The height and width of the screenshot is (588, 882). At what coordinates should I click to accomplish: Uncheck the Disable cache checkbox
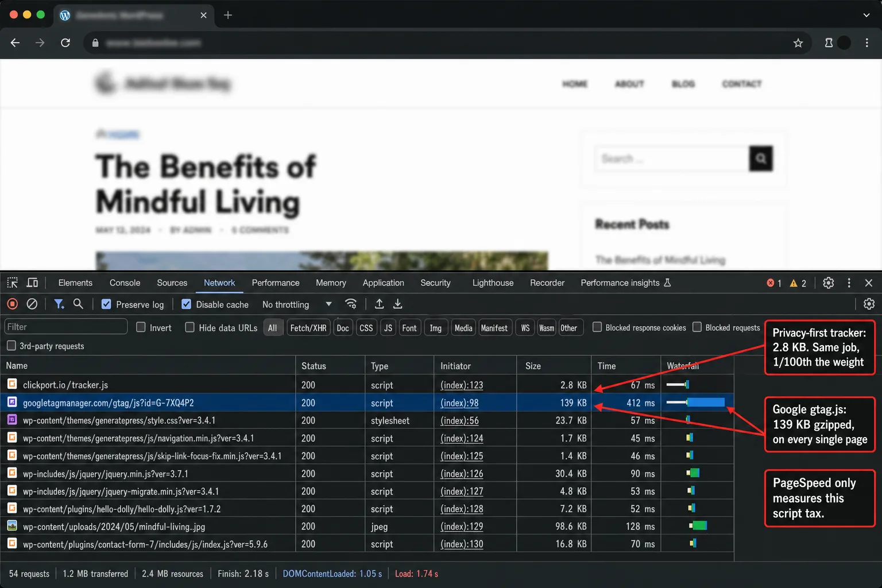[x=187, y=304]
